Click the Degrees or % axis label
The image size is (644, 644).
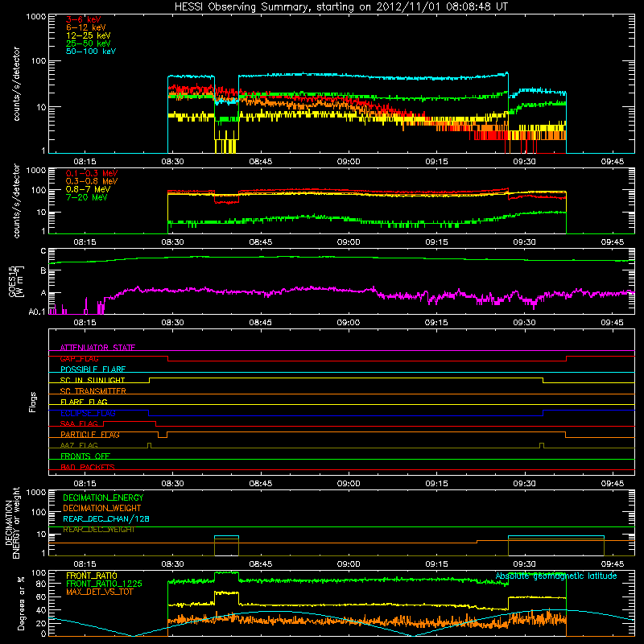(x=21, y=603)
